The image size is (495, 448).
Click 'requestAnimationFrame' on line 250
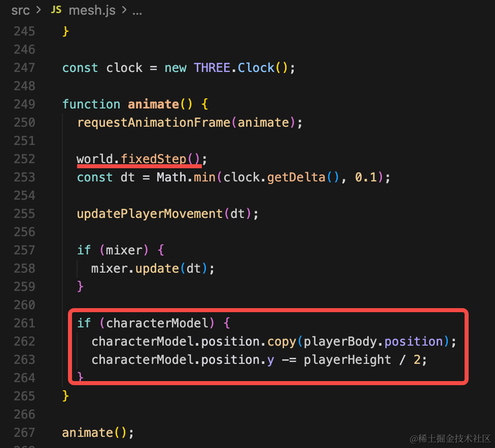154,123
